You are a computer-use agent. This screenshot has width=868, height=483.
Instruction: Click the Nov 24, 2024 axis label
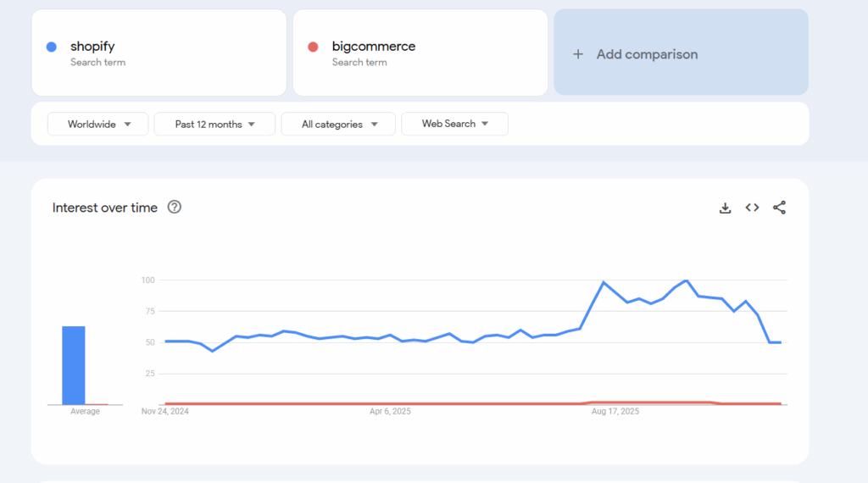(x=165, y=411)
